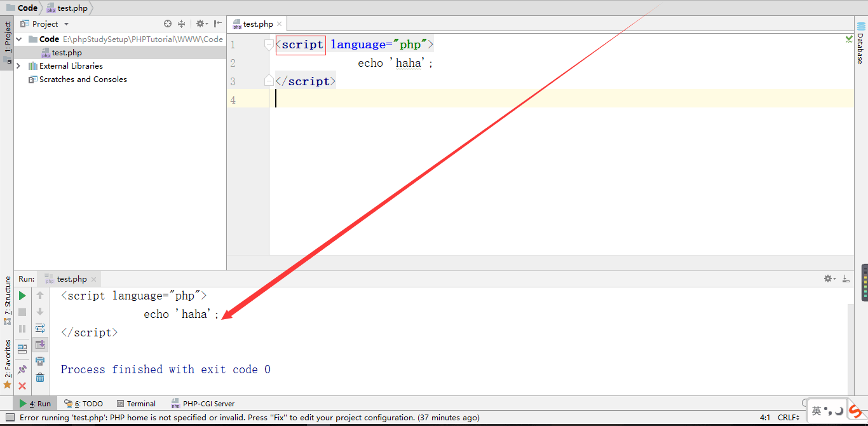868x426 pixels.
Task: Stop the running process
Action: click(22, 312)
